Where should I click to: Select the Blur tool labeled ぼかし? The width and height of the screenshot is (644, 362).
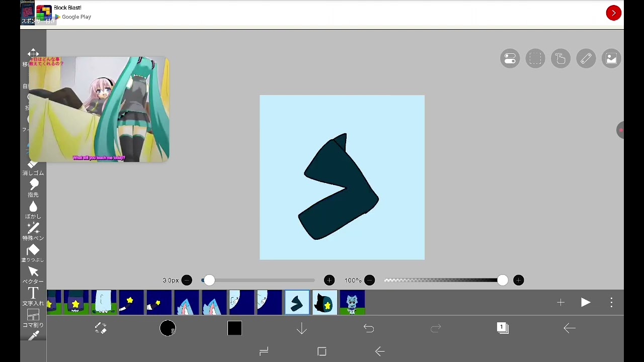click(x=33, y=210)
